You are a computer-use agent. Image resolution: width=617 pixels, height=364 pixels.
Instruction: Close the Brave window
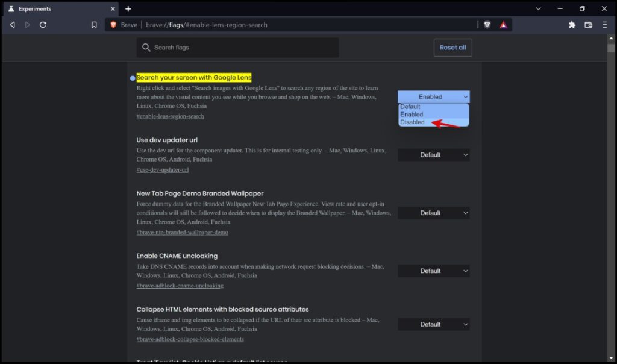tap(604, 8)
